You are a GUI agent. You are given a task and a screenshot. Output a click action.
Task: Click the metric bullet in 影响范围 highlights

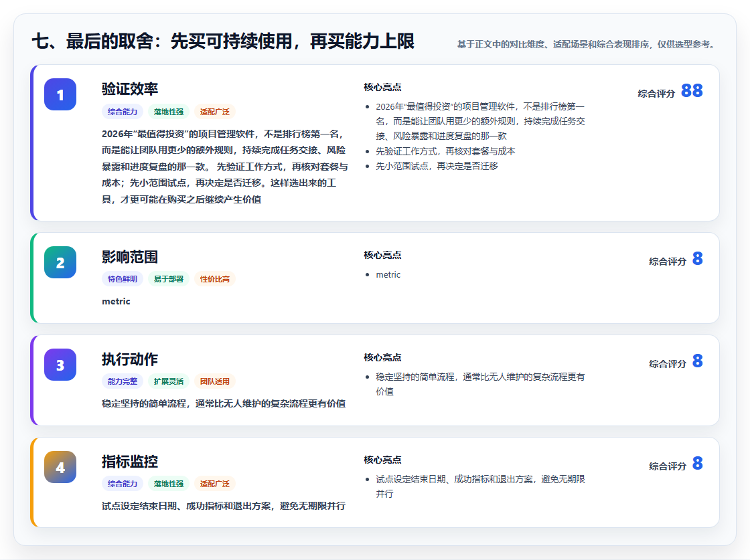tap(388, 275)
